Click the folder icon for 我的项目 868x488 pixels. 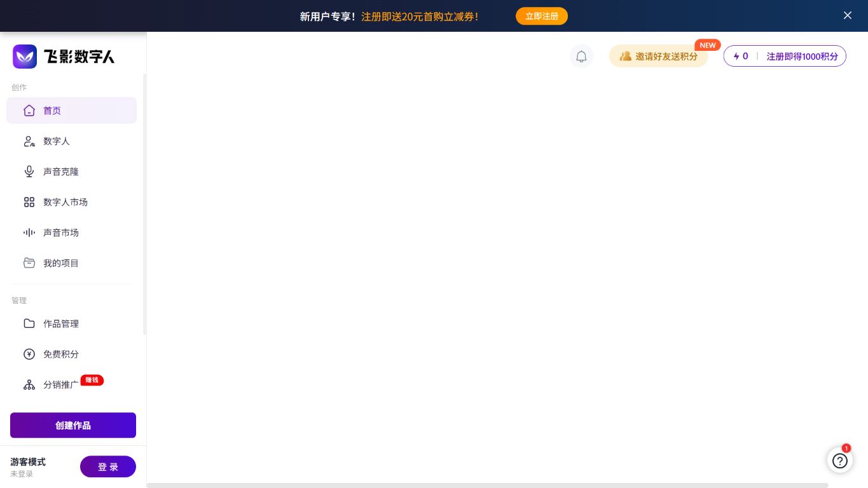pyautogui.click(x=29, y=263)
